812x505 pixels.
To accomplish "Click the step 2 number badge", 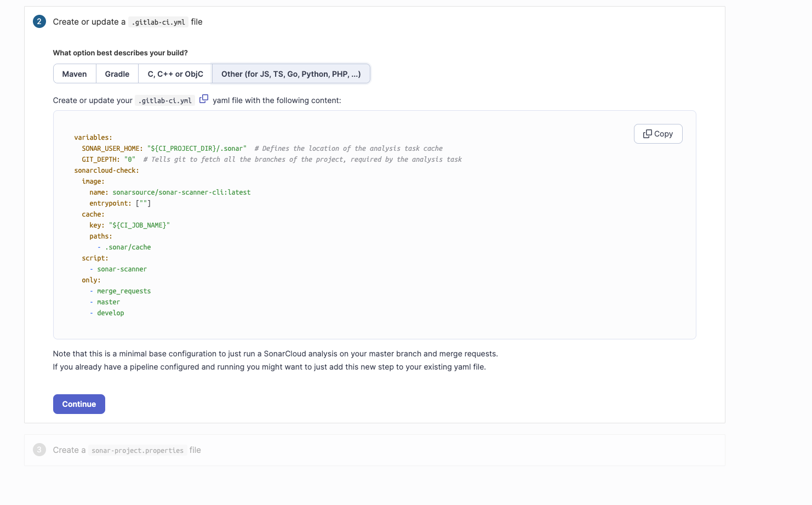I will point(39,22).
